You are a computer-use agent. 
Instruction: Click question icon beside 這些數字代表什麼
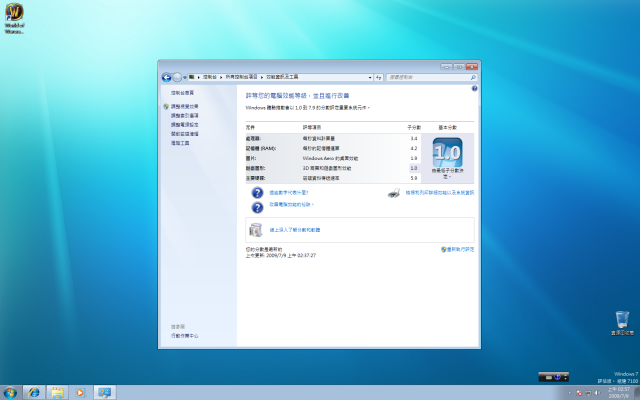tap(257, 193)
